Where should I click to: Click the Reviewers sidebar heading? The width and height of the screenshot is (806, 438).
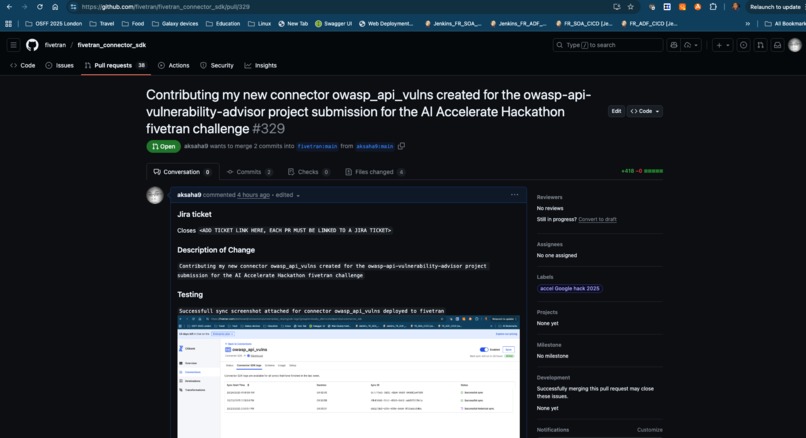pos(549,197)
